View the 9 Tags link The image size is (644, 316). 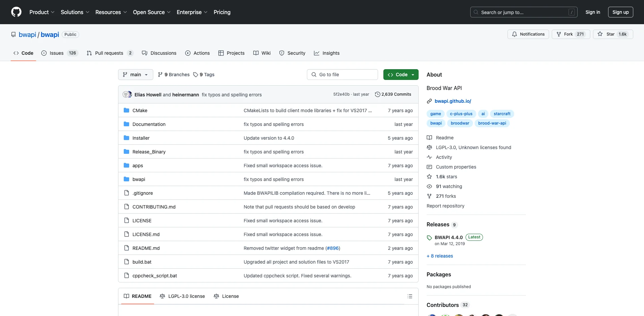[204, 75]
